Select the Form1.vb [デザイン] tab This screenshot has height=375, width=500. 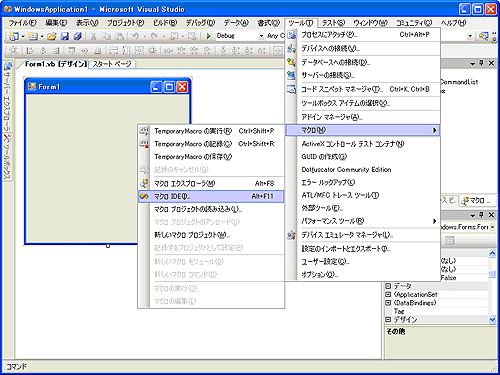coord(56,64)
